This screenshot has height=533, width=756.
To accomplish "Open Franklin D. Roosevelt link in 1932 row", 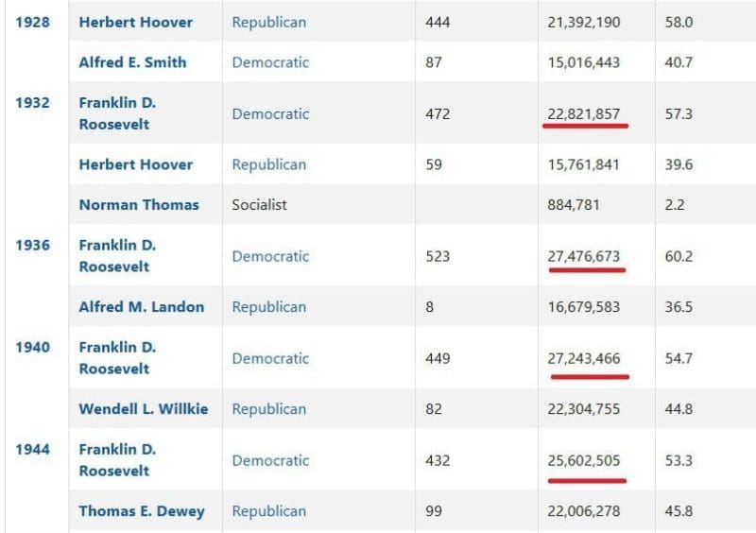I will click(x=117, y=113).
